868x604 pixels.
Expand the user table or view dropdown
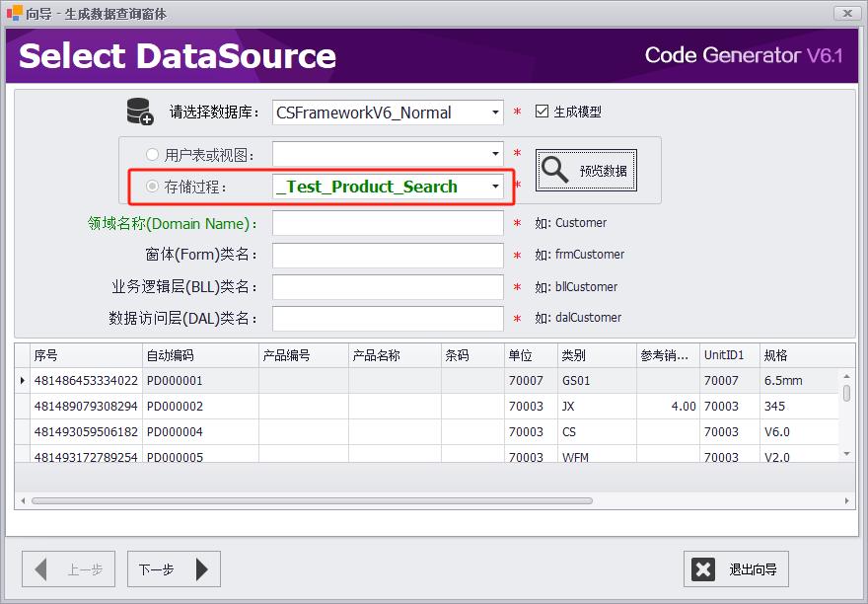(x=495, y=155)
